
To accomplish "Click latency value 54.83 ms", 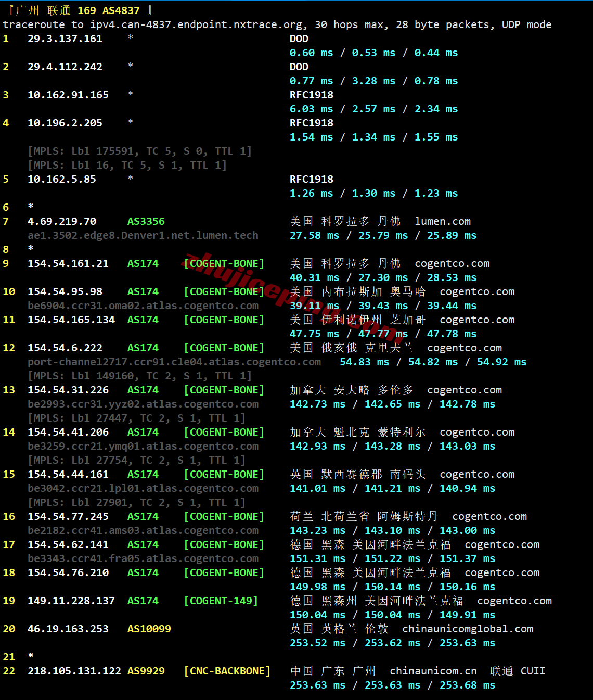I will [365, 362].
